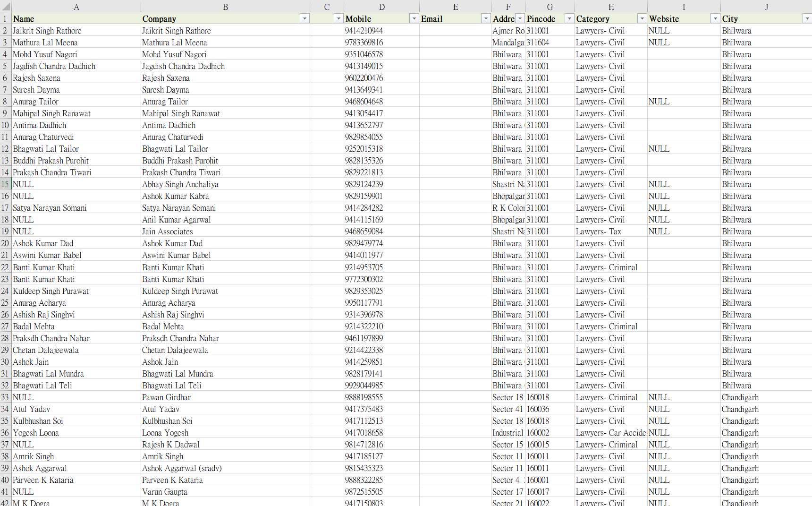The width and height of the screenshot is (812, 506).
Task: Open the Pincode column filter dropdown
Action: (569, 18)
